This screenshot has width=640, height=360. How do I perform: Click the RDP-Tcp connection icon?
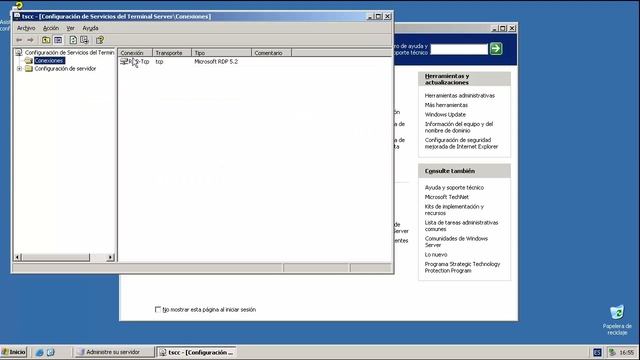(x=124, y=62)
